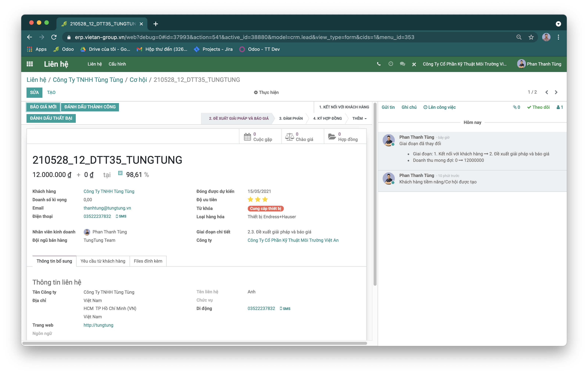Viewport: 588px width, 374px height.
Task: Open the Cấu hình menu
Action: pos(117,64)
